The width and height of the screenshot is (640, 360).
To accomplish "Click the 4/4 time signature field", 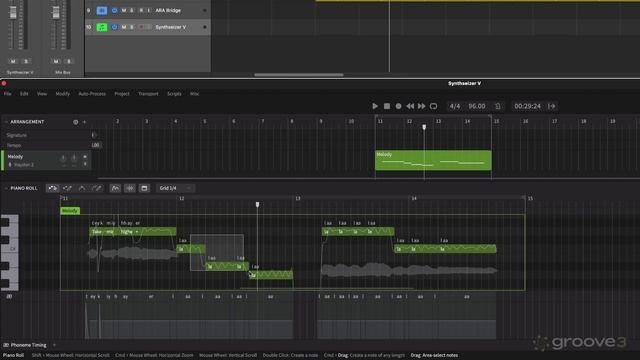I will 455,106.
